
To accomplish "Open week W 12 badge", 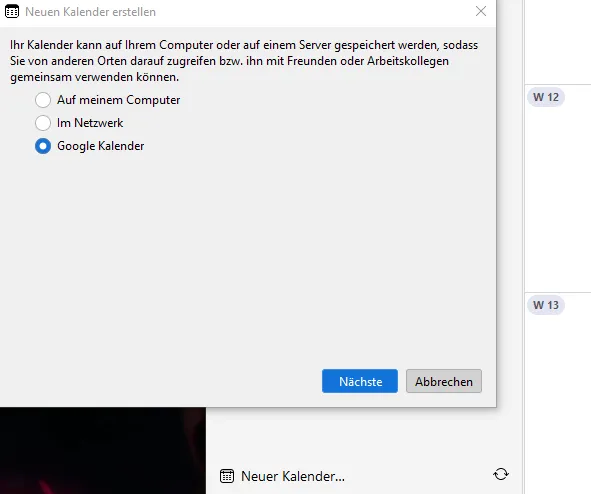I will pos(546,97).
